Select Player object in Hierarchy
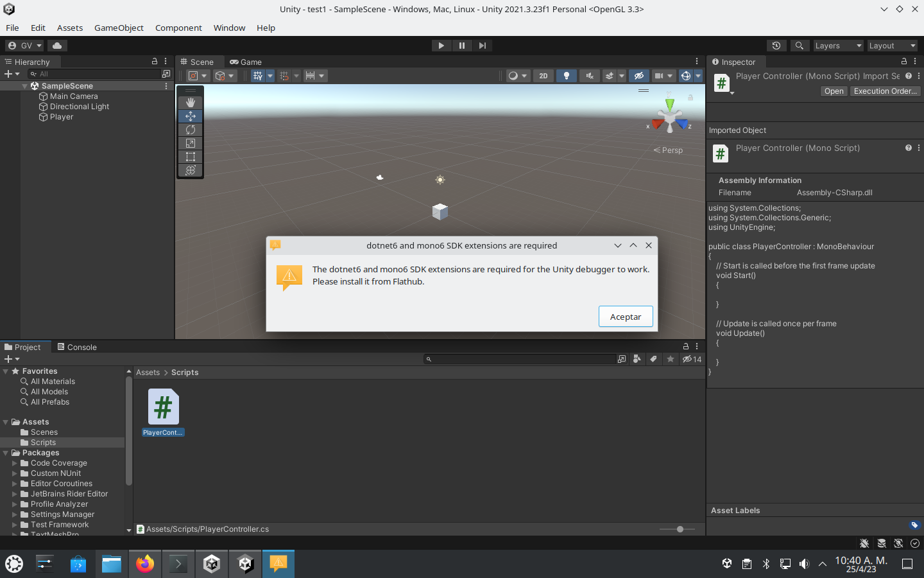The width and height of the screenshot is (924, 578). (x=62, y=117)
